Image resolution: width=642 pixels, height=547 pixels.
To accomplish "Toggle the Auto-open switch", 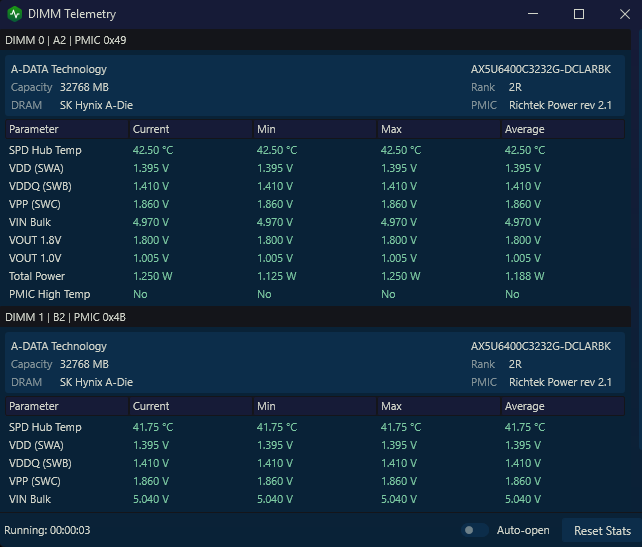I will point(474,530).
